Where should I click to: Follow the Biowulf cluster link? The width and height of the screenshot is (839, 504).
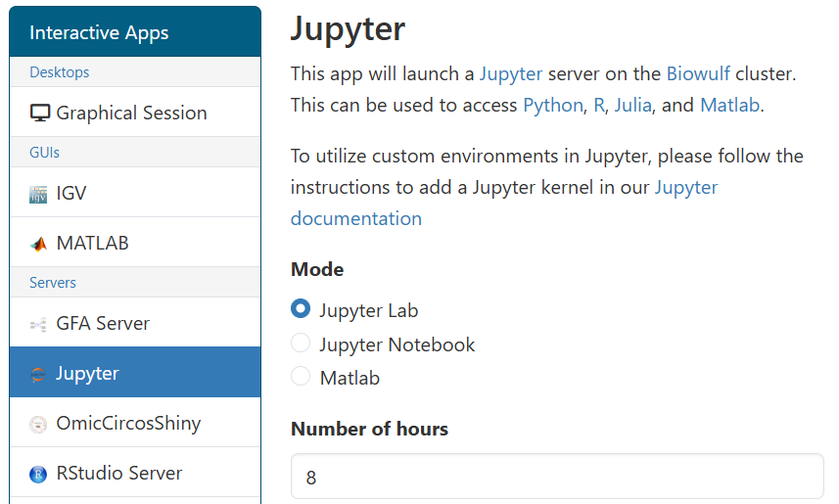point(698,74)
